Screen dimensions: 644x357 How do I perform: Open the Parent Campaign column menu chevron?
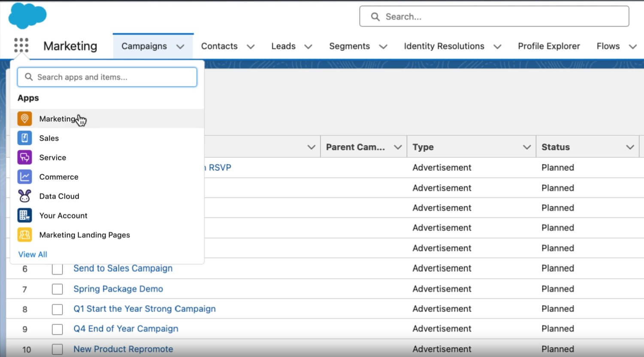398,147
